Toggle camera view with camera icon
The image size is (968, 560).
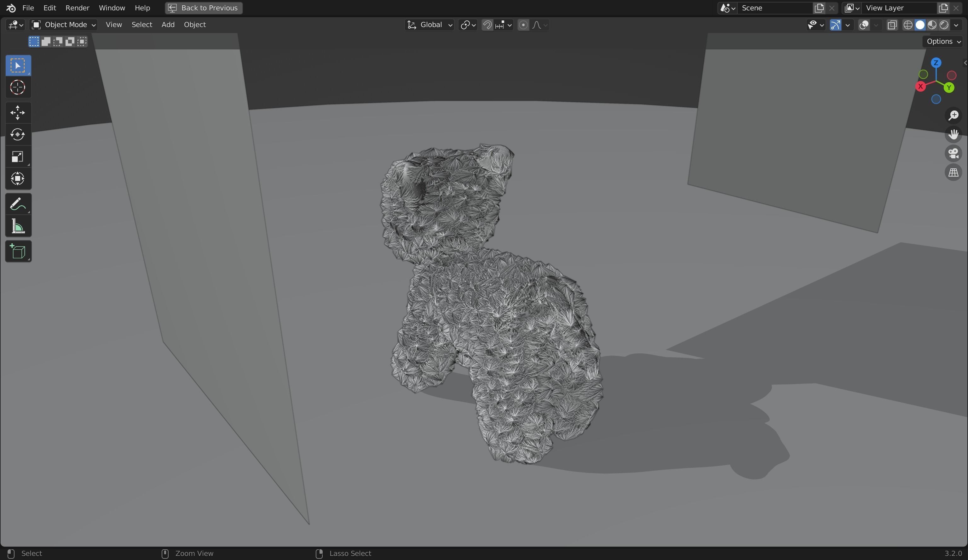[x=953, y=154]
